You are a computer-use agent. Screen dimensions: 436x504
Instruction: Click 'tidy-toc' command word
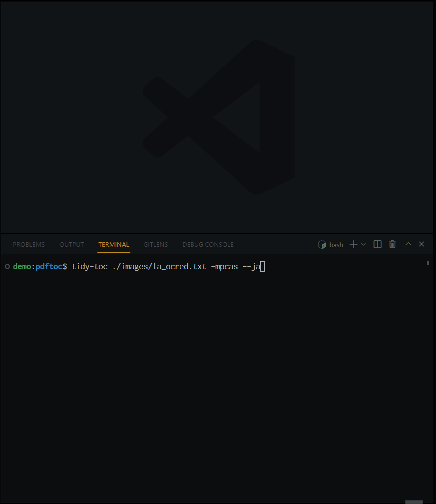(89, 266)
